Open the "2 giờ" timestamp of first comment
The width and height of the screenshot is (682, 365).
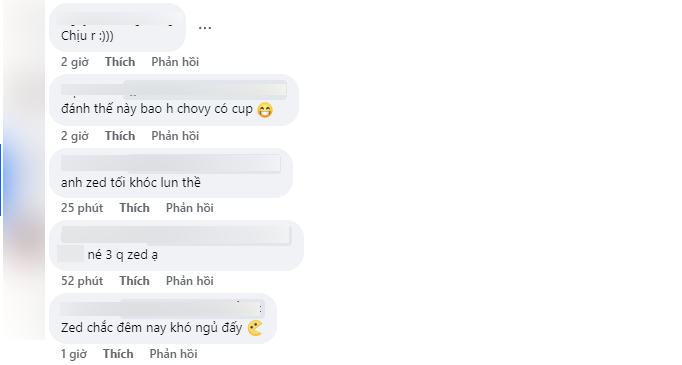(75, 62)
